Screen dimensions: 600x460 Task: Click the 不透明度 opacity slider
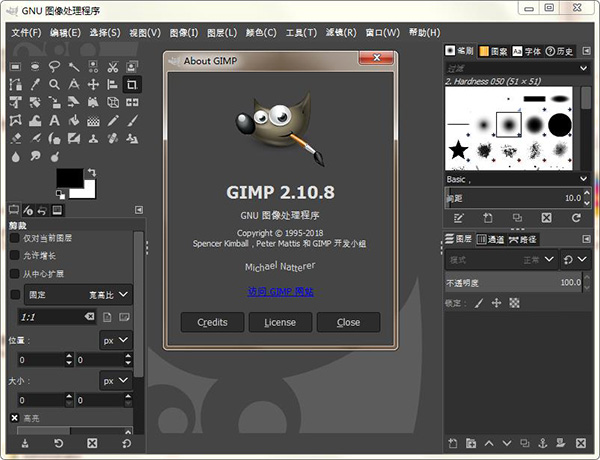pos(514,283)
